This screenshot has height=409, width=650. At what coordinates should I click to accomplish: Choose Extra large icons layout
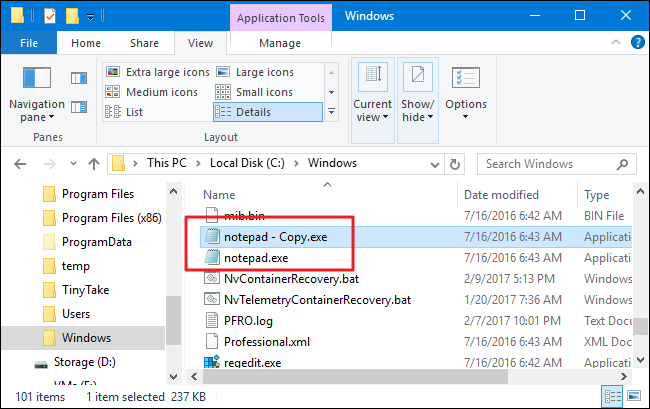point(158,72)
